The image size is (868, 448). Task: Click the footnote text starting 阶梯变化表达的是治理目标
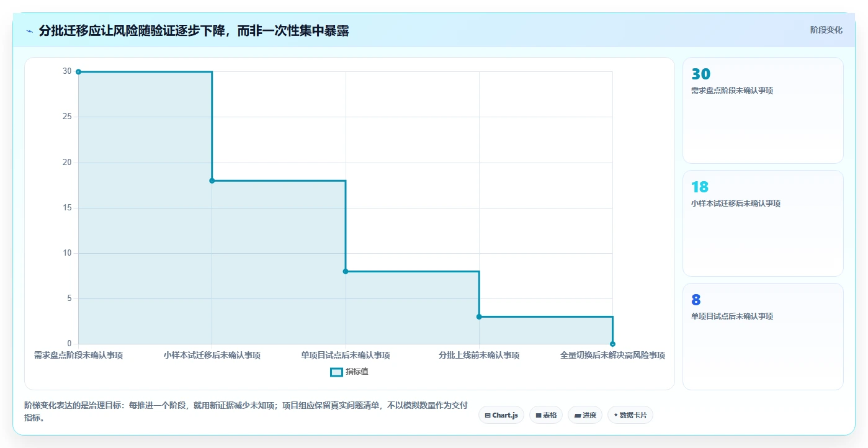[246, 411]
